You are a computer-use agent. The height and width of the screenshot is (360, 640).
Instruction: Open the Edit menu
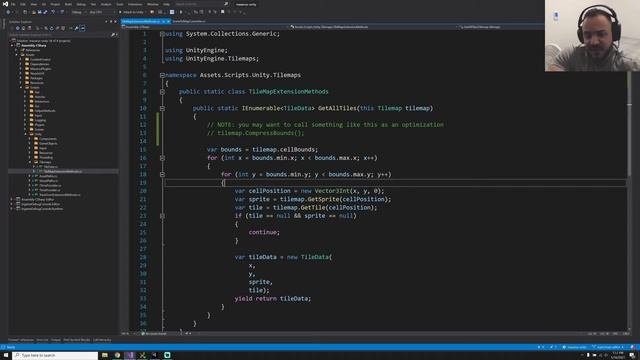coord(23,4)
